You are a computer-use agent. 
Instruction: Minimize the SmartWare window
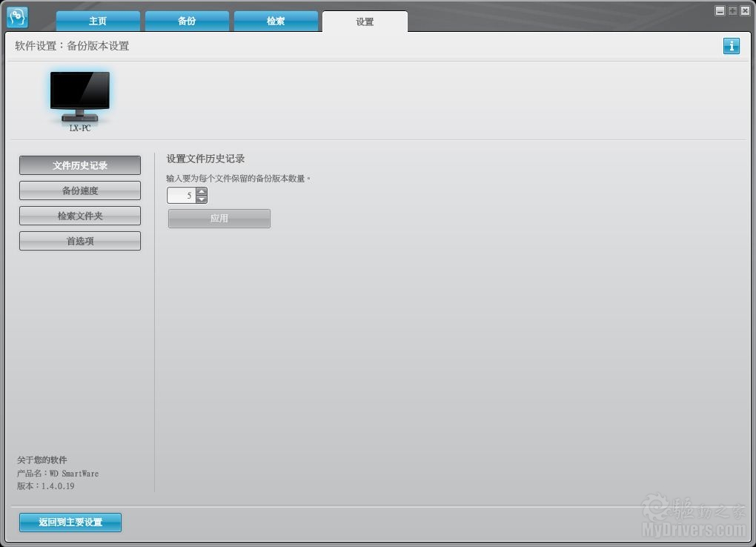(x=720, y=10)
